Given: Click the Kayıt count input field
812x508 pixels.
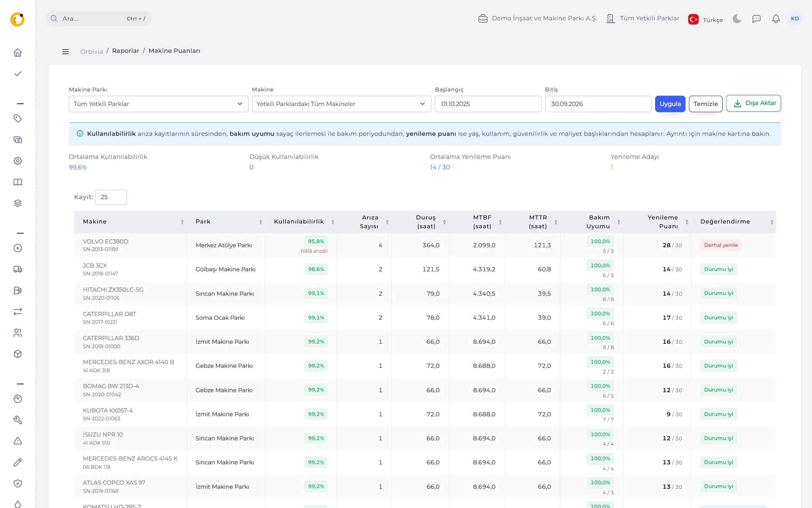Looking at the screenshot, I should tap(111, 197).
